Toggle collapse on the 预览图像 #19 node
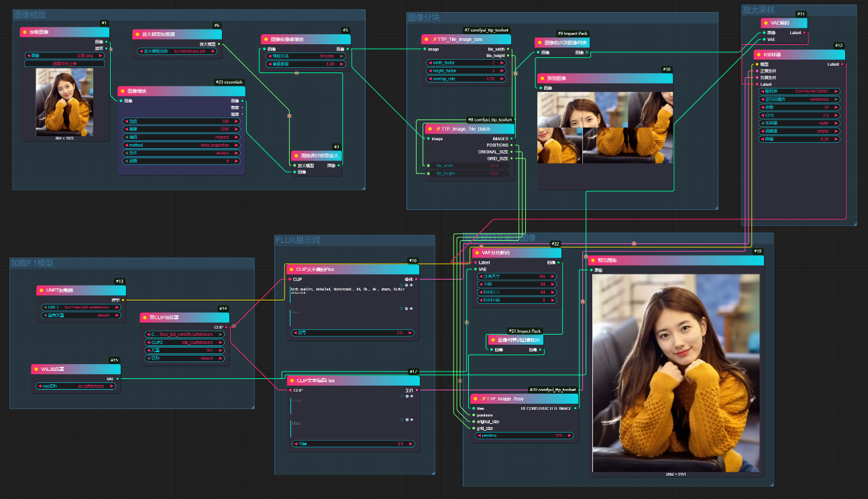The height and width of the screenshot is (499, 868). click(x=593, y=260)
